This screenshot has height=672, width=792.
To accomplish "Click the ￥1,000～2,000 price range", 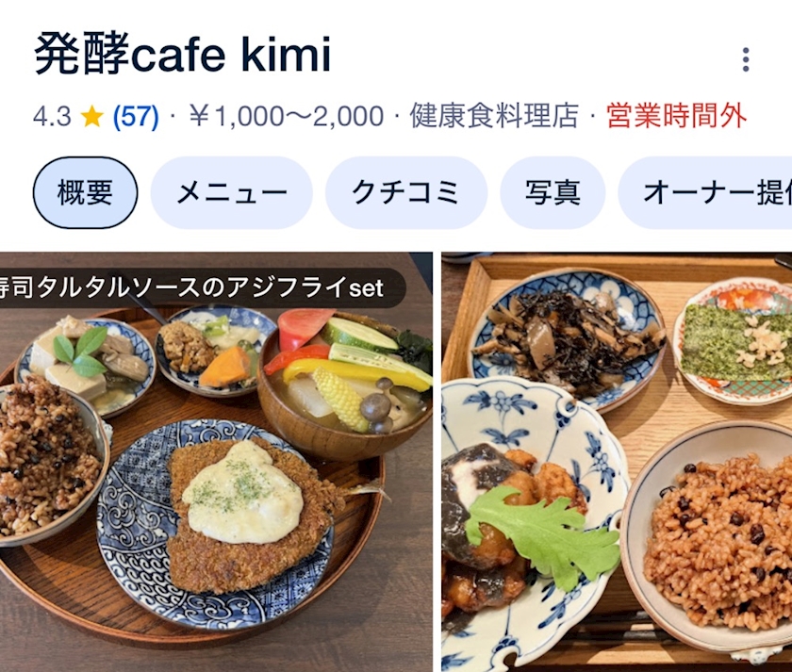I will [287, 116].
